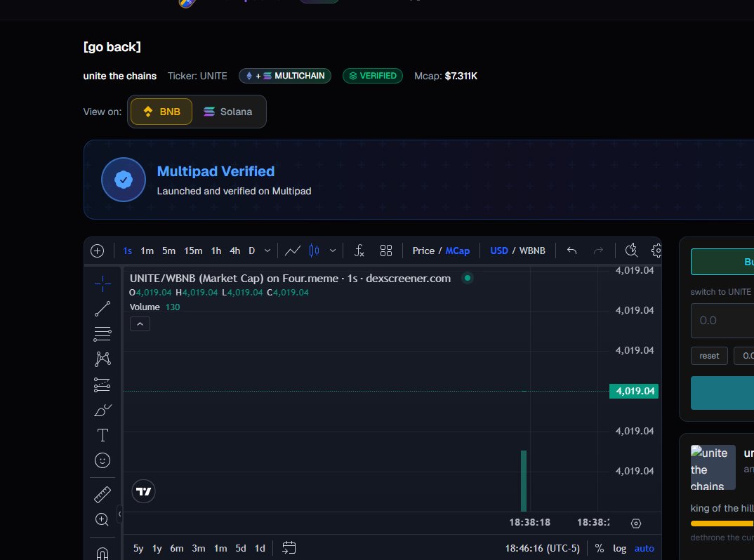
Task: Click the trade amount input field
Action: click(722, 321)
